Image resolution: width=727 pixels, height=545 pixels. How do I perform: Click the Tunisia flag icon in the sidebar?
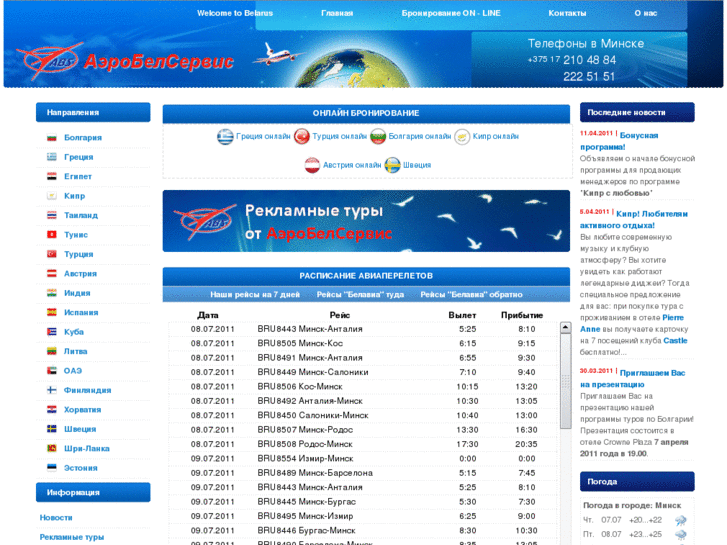click(51, 235)
